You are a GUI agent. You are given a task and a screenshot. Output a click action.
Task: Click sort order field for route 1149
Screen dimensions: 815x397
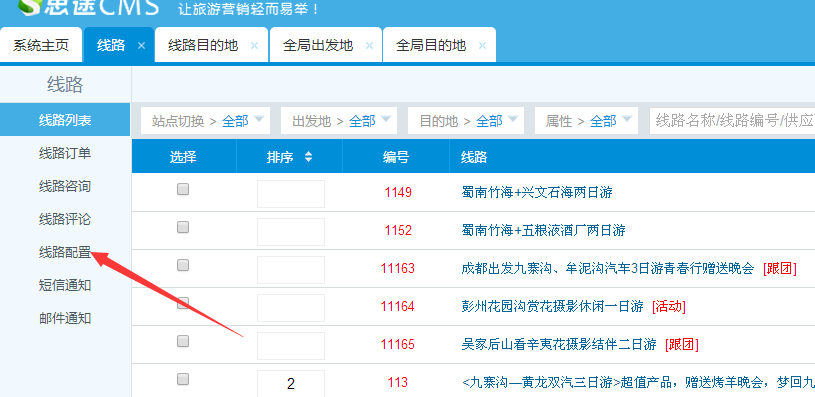(291, 194)
